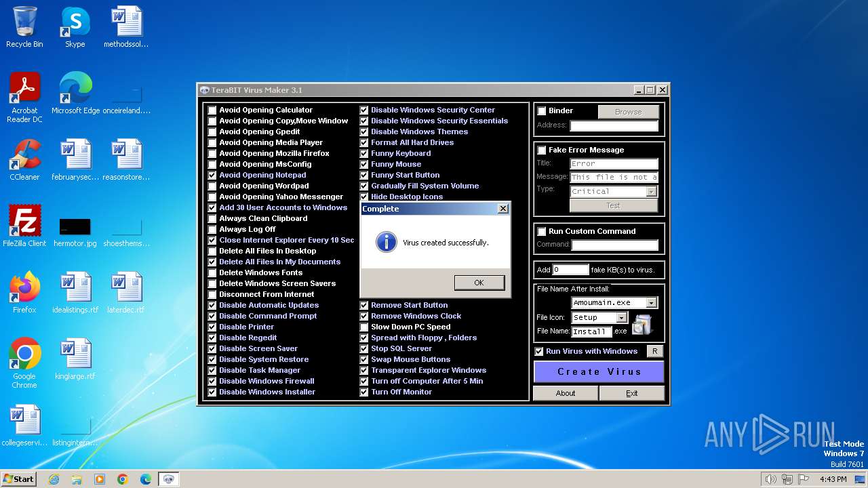Image resolution: width=868 pixels, height=488 pixels.
Task: Select the kinglarge.rtf document icon
Action: tap(75, 359)
